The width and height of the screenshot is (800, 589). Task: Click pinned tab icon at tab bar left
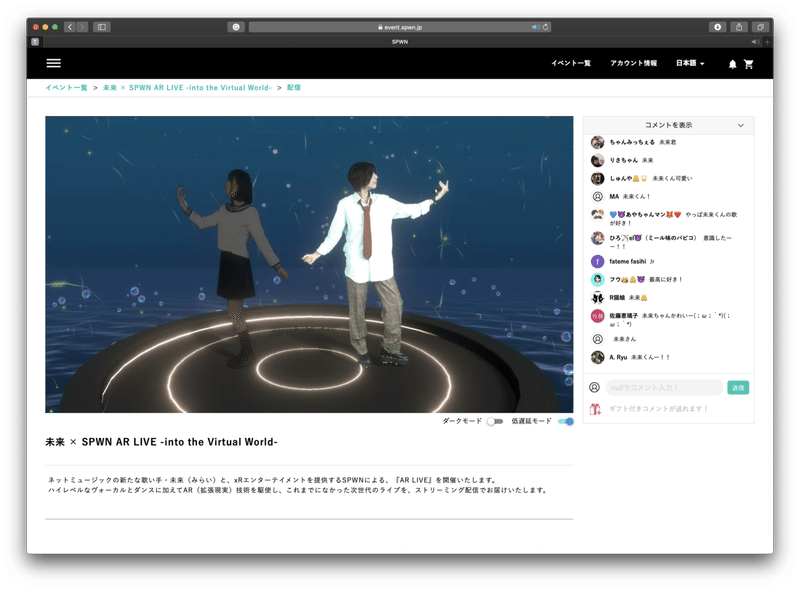(x=35, y=42)
